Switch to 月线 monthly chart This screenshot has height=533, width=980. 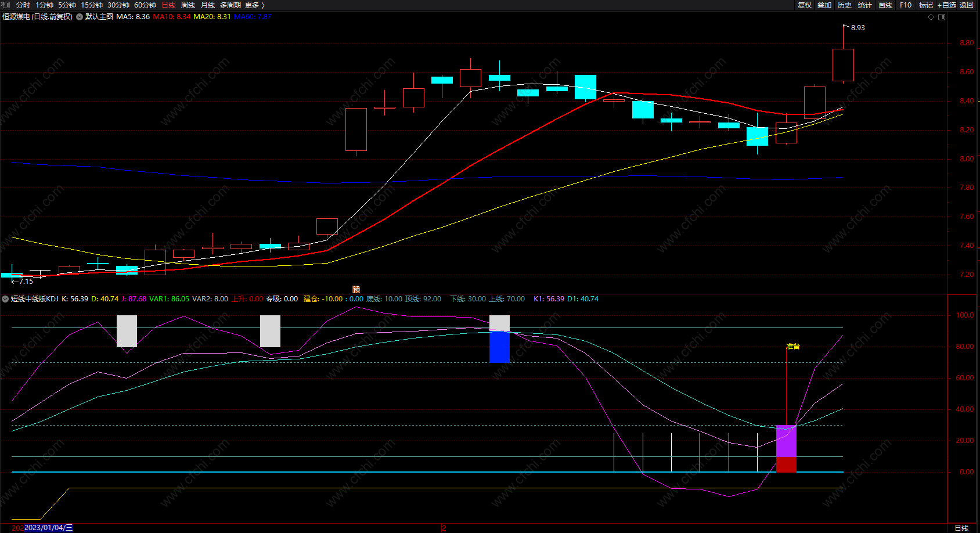click(208, 5)
